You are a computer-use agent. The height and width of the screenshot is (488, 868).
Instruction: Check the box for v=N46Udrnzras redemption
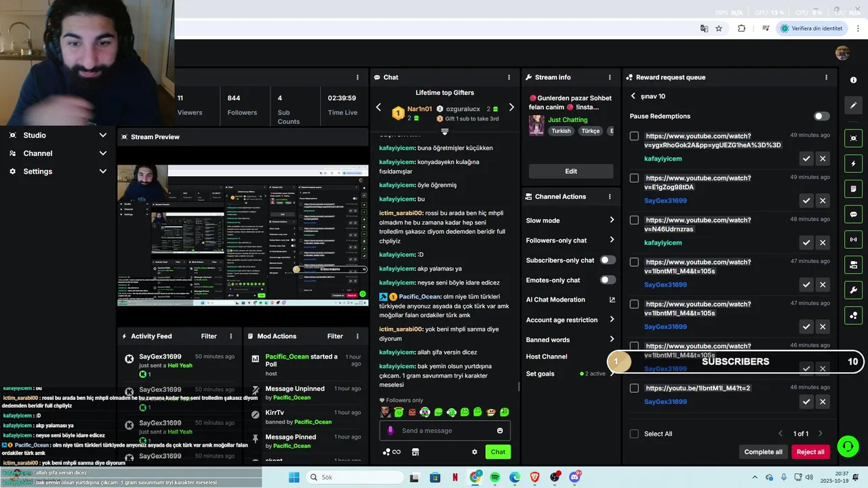pos(634,220)
